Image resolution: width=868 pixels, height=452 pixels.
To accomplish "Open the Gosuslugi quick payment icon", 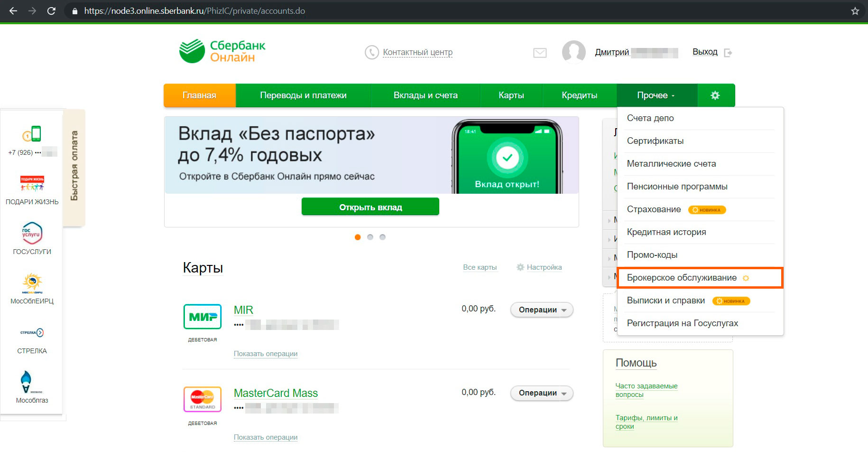I will point(32,233).
